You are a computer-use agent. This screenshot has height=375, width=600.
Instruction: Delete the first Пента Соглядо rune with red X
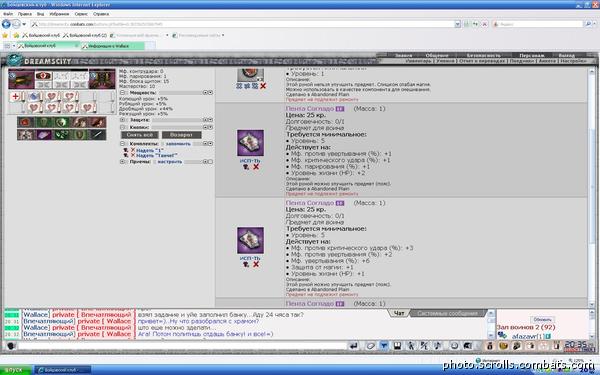tap(256, 167)
